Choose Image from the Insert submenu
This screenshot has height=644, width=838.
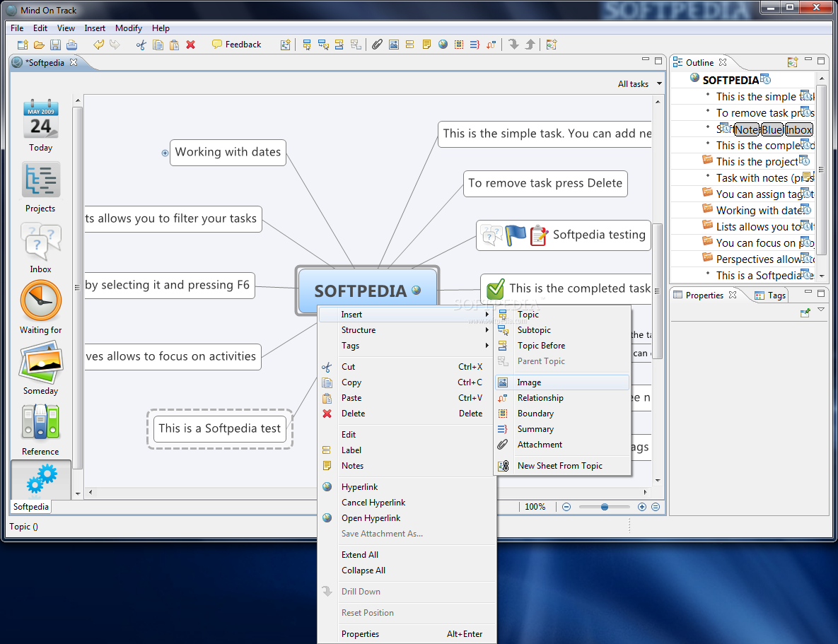tap(562, 382)
